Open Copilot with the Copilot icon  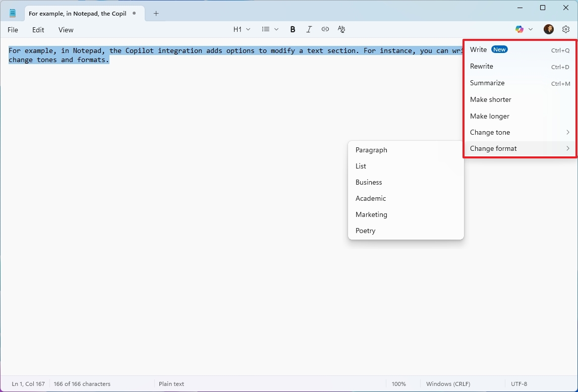[x=519, y=29]
